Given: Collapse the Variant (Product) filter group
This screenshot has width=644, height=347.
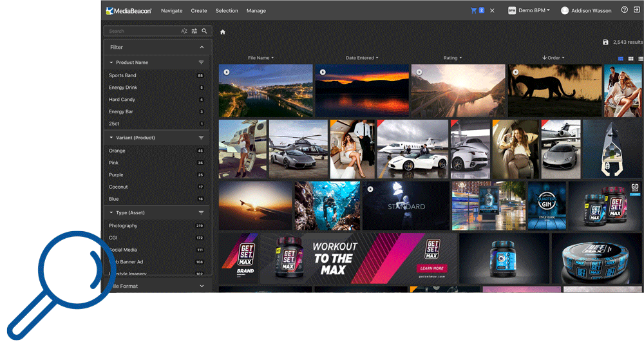Looking at the screenshot, I should point(111,138).
